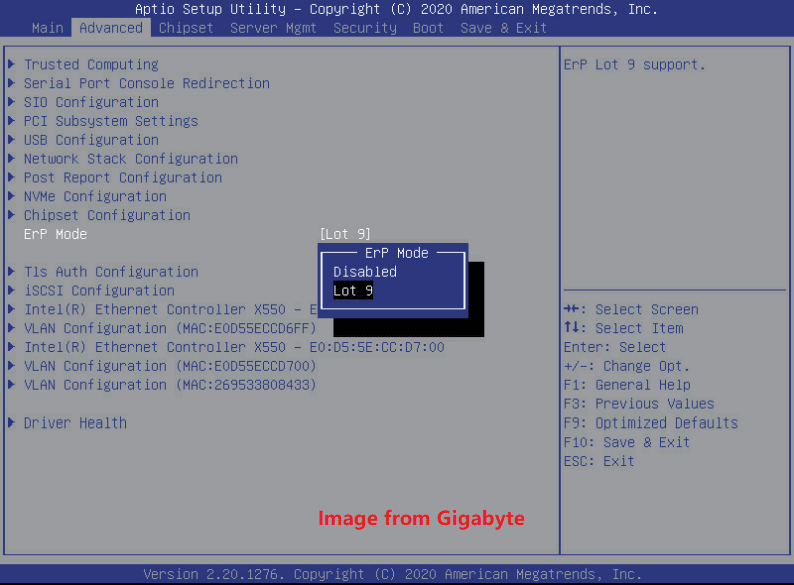Expand arrow beside Network Stack Configuration
The image size is (794, 585).
tap(11, 159)
